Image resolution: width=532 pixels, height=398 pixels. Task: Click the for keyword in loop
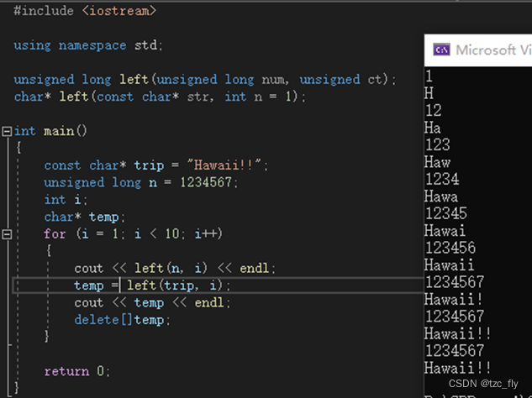pyautogui.click(x=55, y=234)
